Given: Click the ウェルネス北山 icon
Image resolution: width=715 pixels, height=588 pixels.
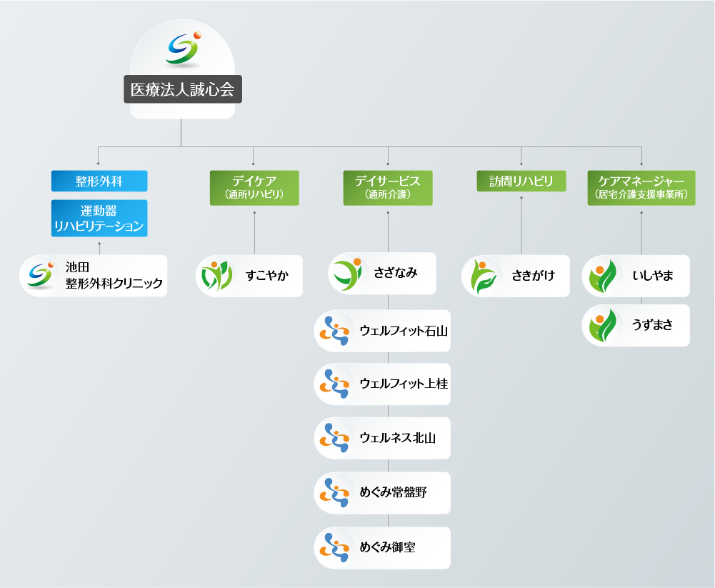Looking at the screenshot, I should 334,438.
